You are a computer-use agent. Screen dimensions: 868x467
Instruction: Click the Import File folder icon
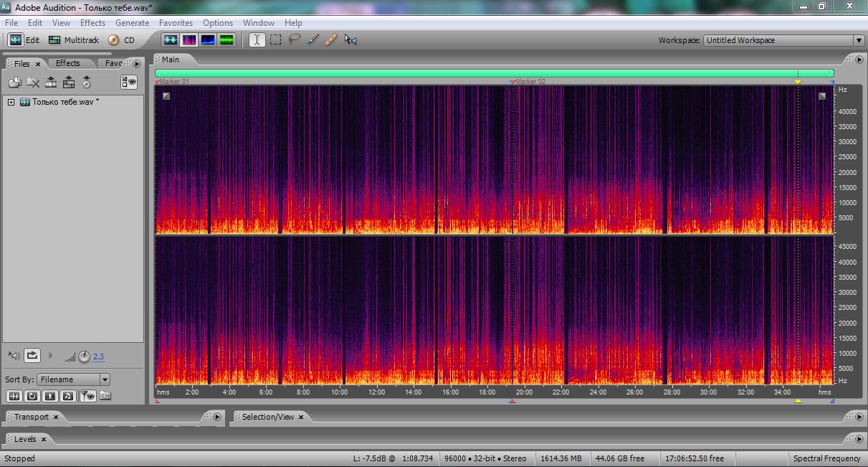pyautogui.click(x=15, y=82)
